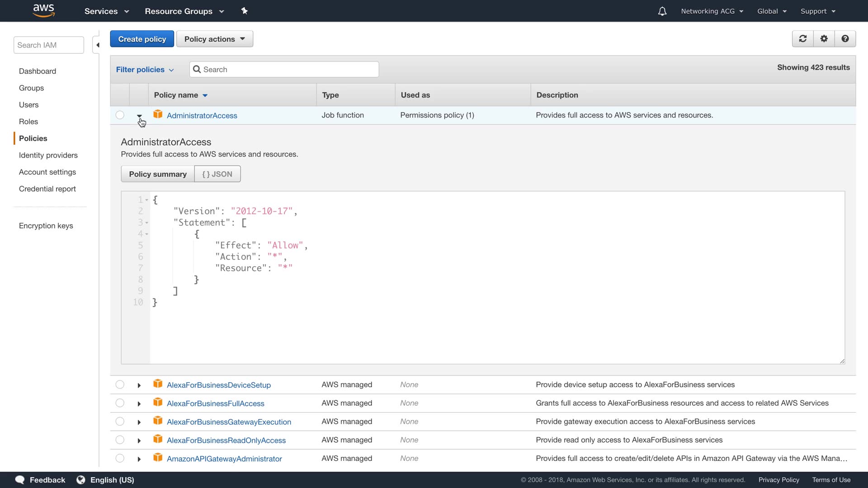Screen dimensions: 868x488
Task: Select the AmazonAPIGatewayAdministrator radio button
Action: tap(120, 458)
